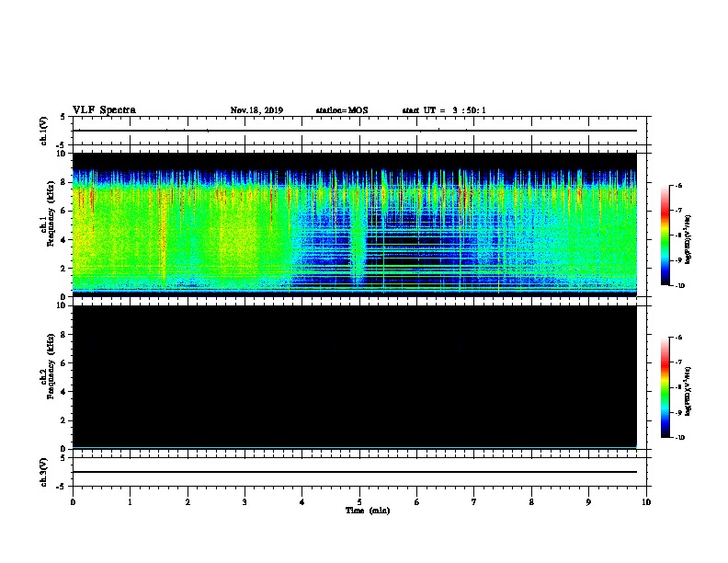Click time axis tick label "3"

pyautogui.click(x=245, y=502)
